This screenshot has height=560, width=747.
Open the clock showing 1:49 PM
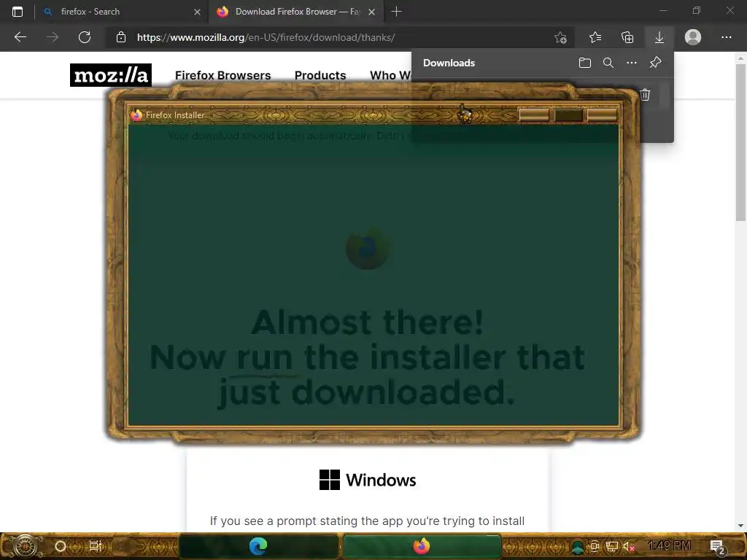pyautogui.click(x=670, y=545)
